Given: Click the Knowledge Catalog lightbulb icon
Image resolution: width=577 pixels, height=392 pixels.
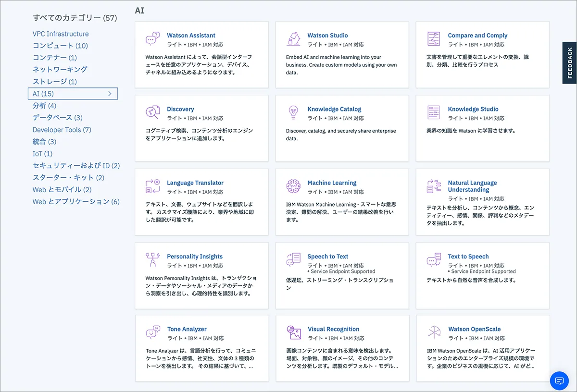Looking at the screenshot, I should point(293,112).
